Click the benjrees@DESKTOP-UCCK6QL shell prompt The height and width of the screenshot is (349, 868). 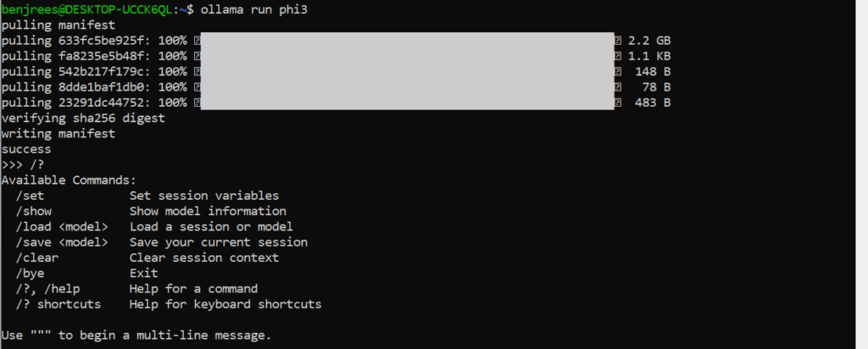coord(95,9)
